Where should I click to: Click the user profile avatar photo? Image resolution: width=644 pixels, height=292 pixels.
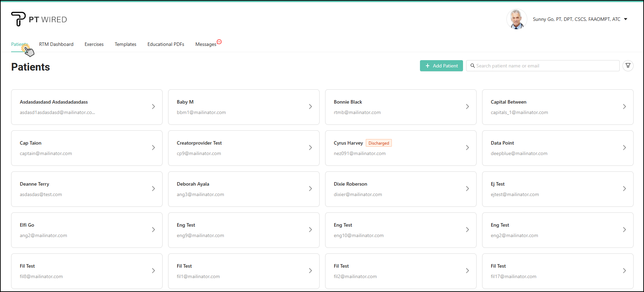tap(517, 19)
